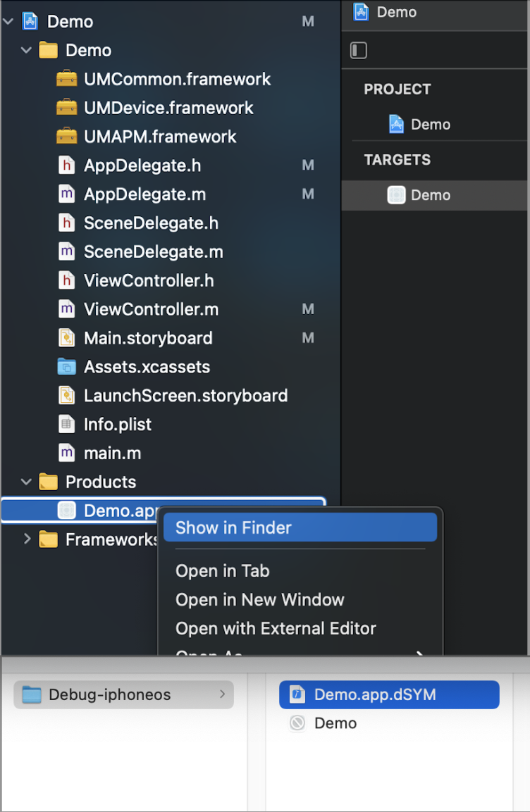Click the Assets.xcassets catalog icon
This screenshot has width=530, height=812.
(x=66, y=367)
